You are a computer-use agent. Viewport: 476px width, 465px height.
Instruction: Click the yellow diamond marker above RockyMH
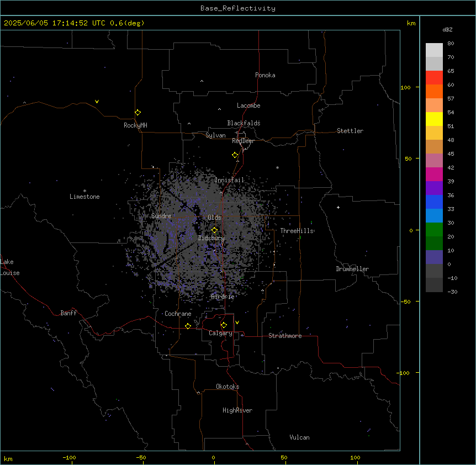pos(137,113)
